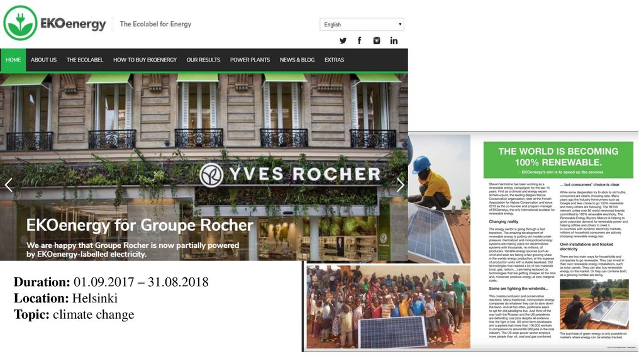644x361 pixels.
Task: Click the Yves Rocher round emblem
Action: (x=211, y=175)
